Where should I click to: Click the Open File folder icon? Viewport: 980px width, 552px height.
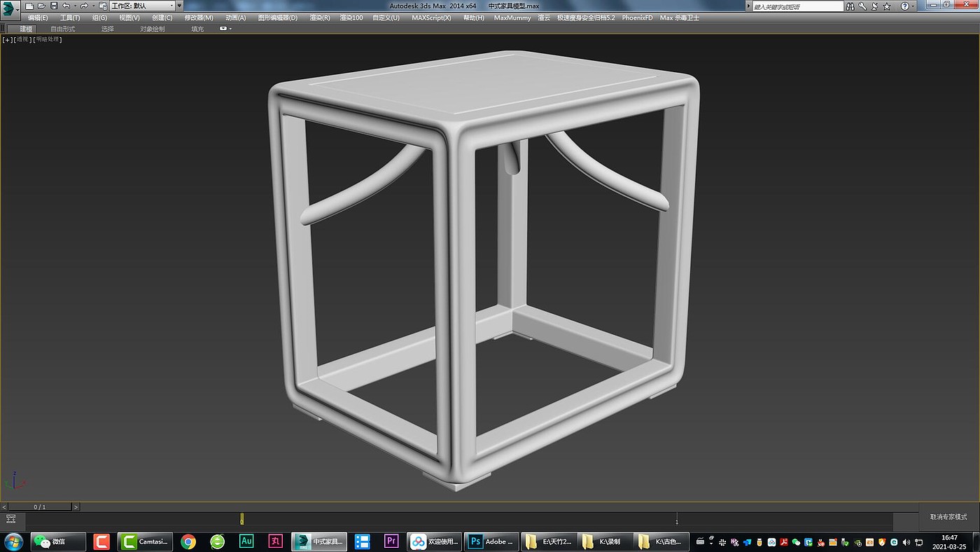click(41, 6)
